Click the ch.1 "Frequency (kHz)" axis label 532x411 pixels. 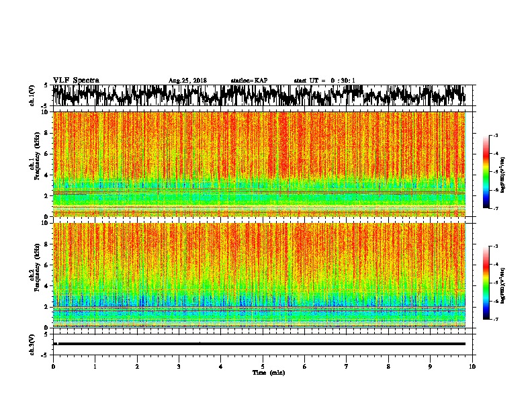[x=38, y=156]
